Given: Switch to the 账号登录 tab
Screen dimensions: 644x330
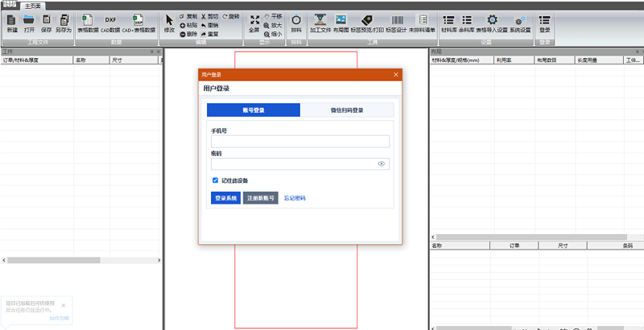Looking at the screenshot, I should click(x=254, y=110).
